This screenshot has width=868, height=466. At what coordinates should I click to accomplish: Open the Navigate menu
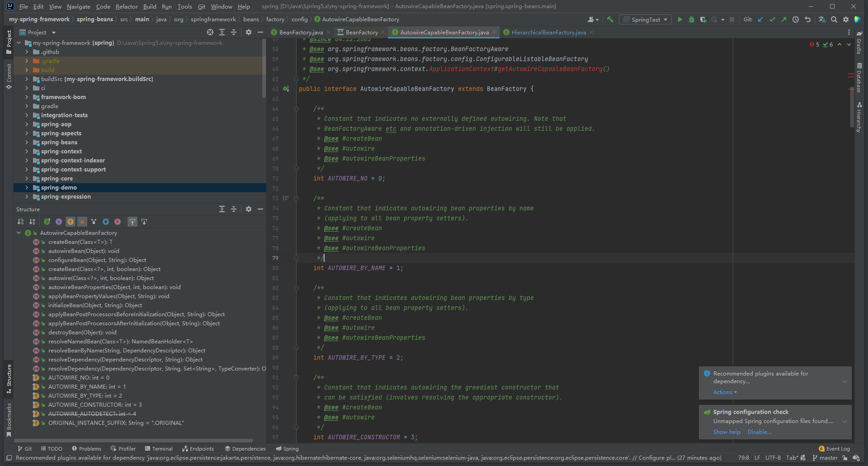click(x=79, y=6)
